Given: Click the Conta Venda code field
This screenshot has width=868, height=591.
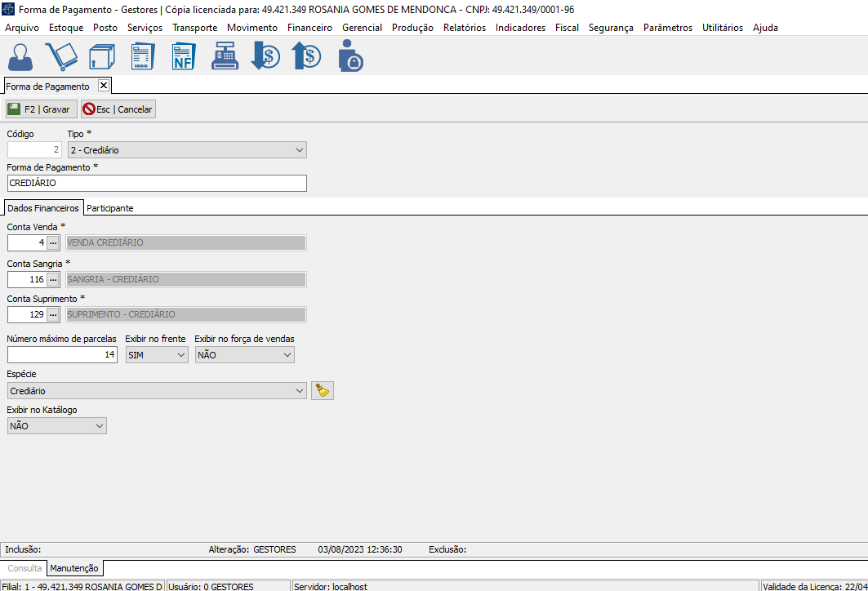Looking at the screenshot, I should 27,242.
